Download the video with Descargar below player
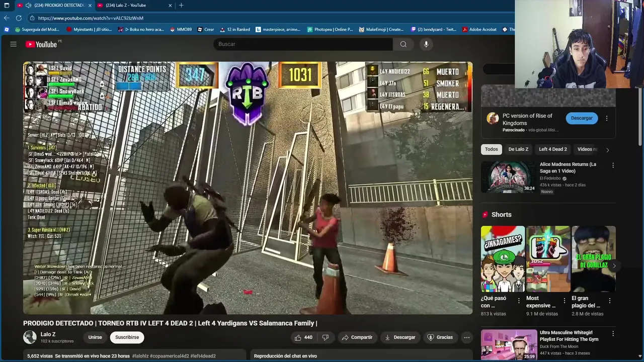This screenshot has width=644, height=362. pos(400,337)
